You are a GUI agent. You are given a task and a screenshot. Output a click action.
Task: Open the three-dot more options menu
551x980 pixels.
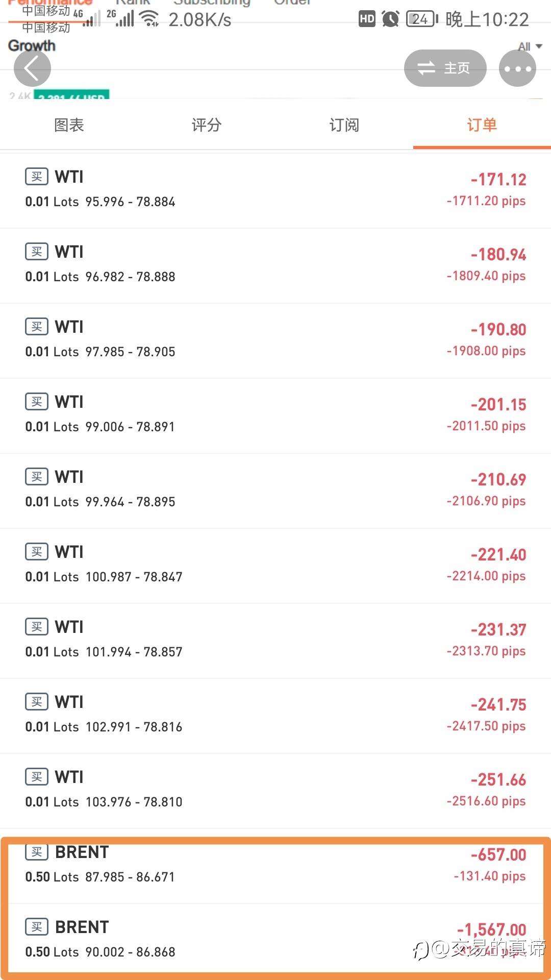[x=517, y=68]
